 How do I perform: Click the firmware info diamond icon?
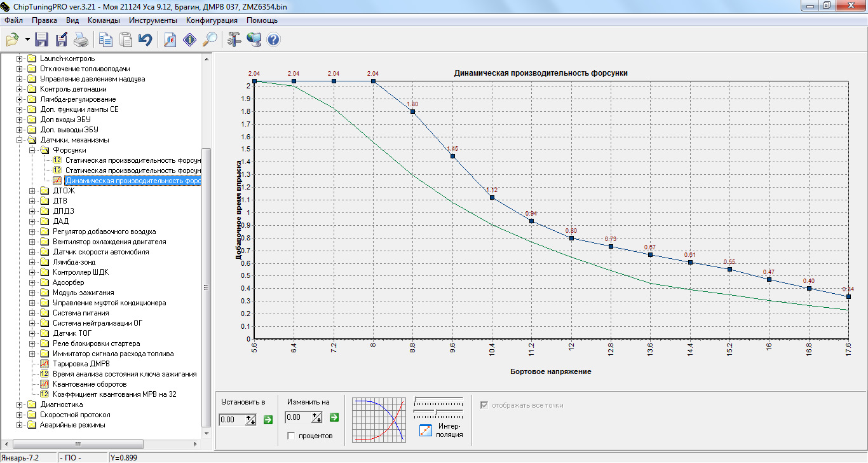tap(189, 40)
